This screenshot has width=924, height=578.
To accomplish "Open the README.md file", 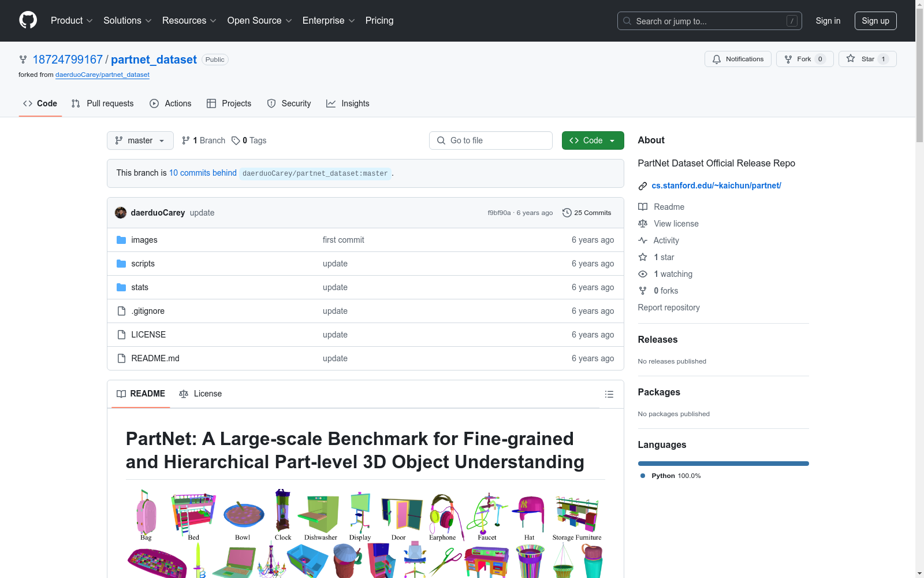I will coord(155,358).
